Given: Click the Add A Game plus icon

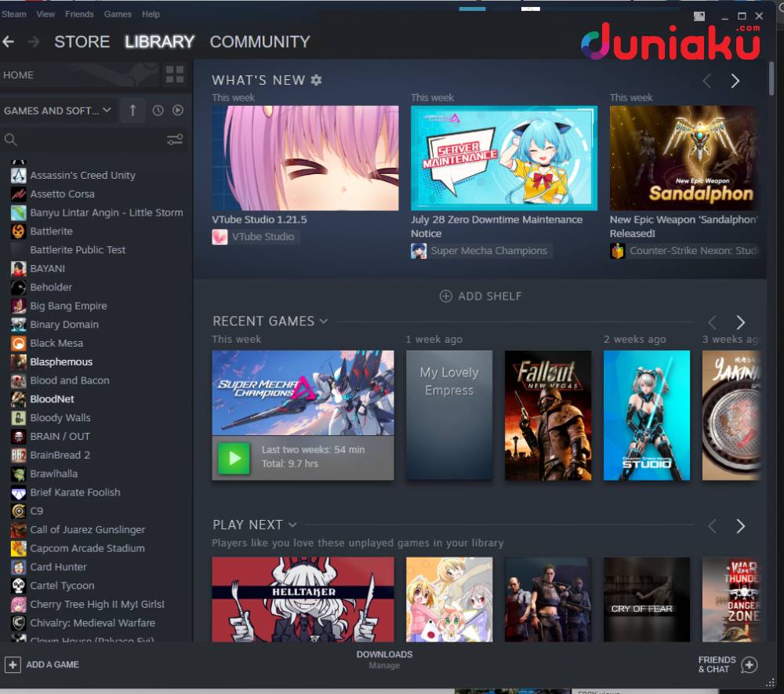Looking at the screenshot, I should tap(13, 664).
